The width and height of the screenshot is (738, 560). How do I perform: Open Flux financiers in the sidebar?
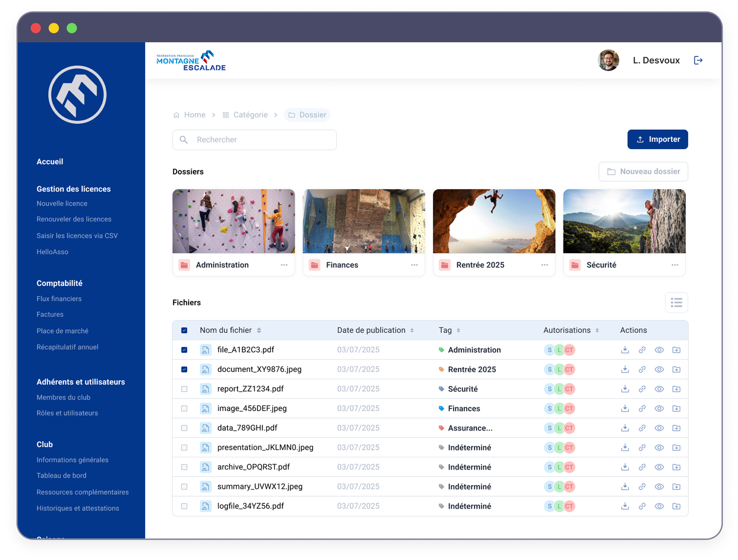(x=59, y=299)
